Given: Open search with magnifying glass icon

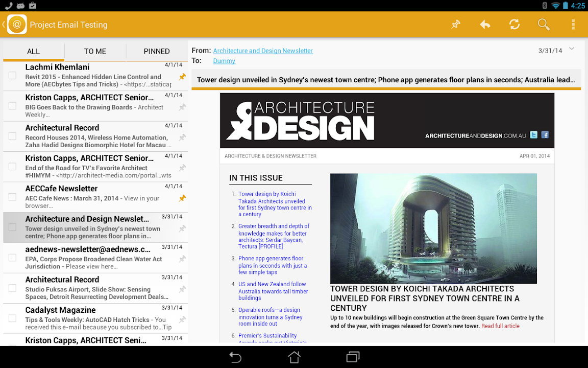Looking at the screenshot, I should (x=544, y=25).
